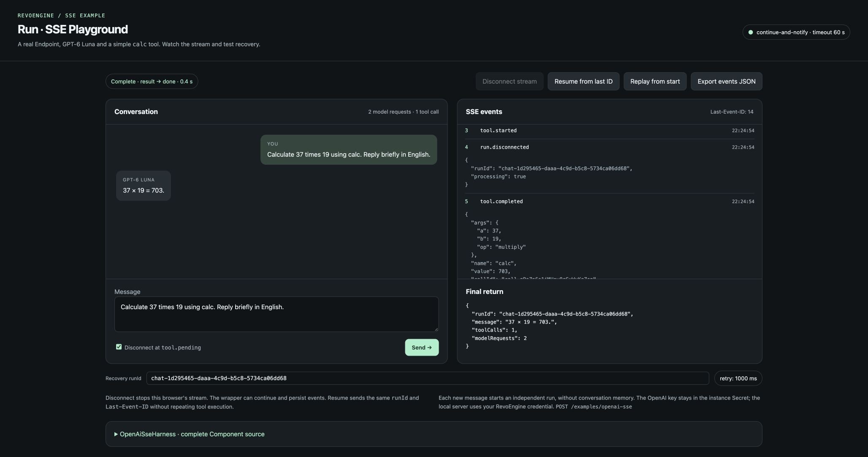Export events JSON
Image resolution: width=868 pixels, height=457 pixels.
coord(727,82)
